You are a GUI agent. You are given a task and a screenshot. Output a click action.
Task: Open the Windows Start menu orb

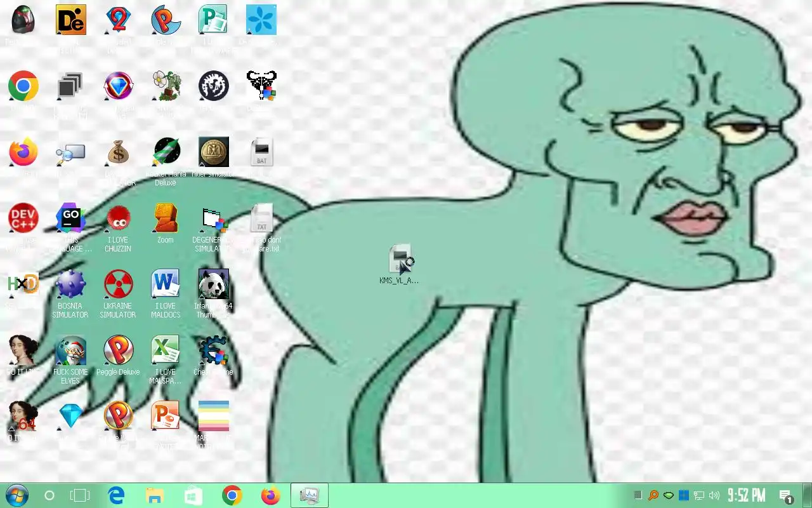point(16,495)
